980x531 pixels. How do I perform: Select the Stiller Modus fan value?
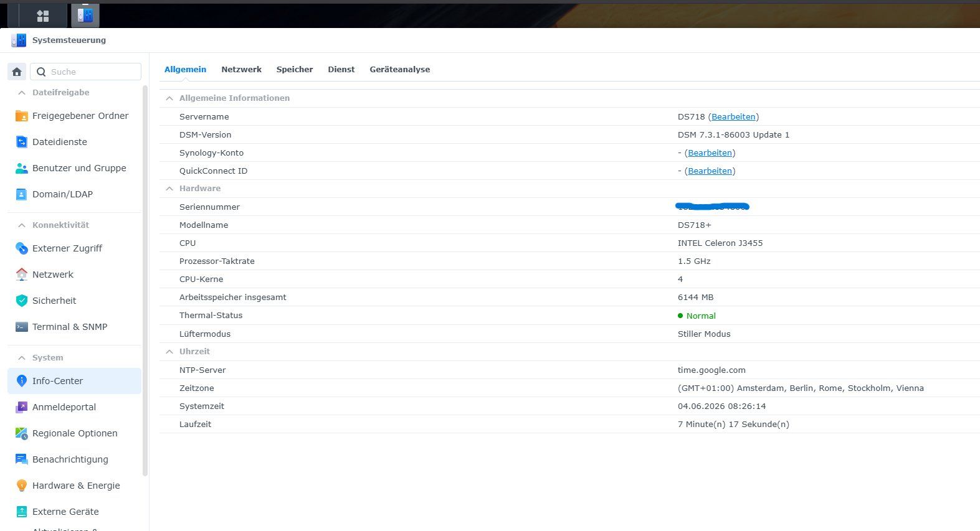click(704, 334)
